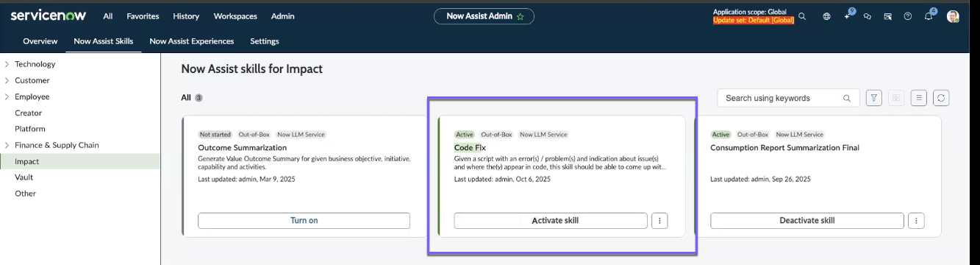
Task: Expand the Technology category
Action: [7, 64]
